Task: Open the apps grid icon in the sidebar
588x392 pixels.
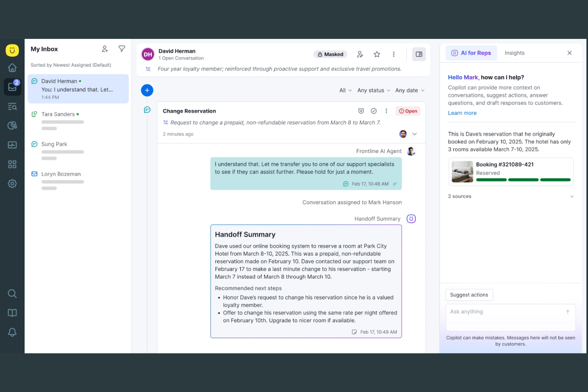Action: (12, 164)
